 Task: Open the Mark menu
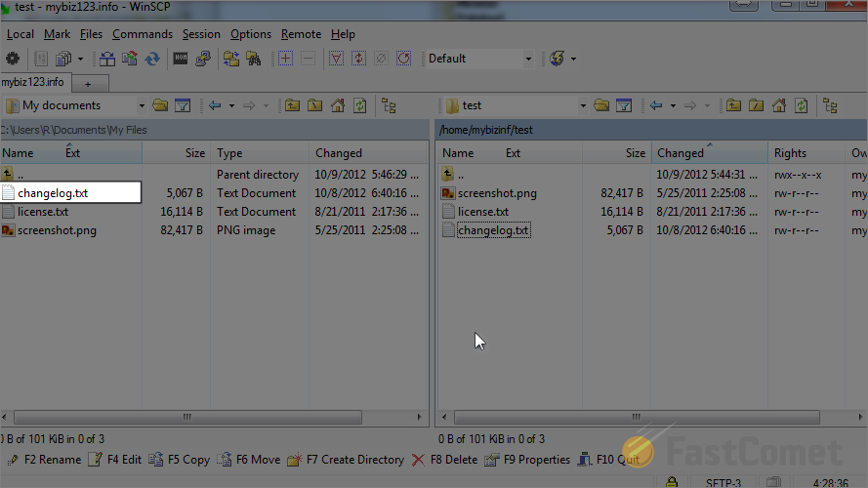(57, 34)
